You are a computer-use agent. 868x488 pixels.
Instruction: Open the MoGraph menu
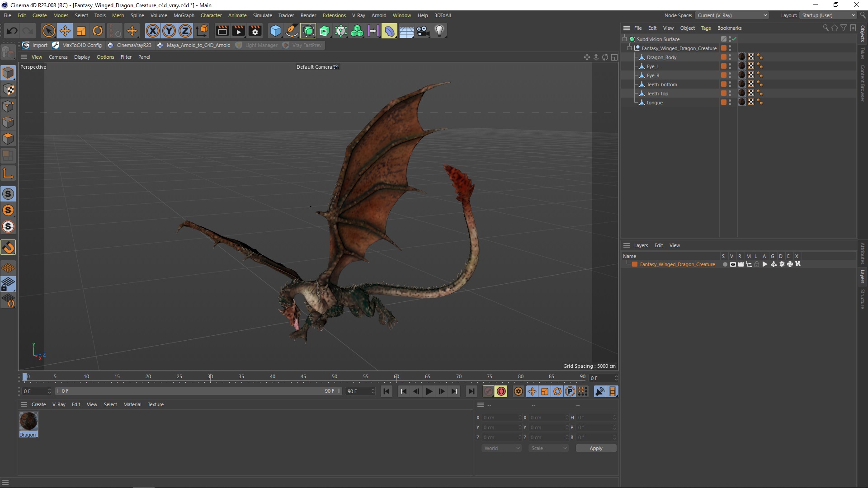coord(184,15)
